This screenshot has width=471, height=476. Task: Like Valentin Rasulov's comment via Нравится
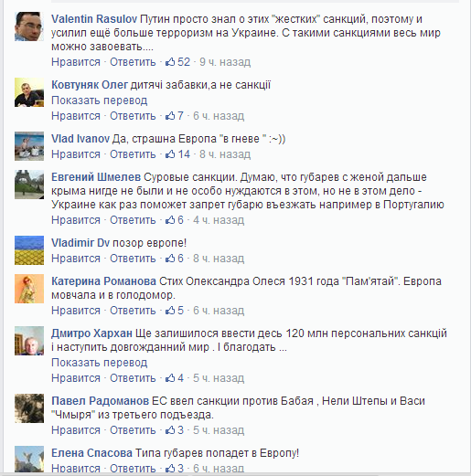point(76,62)
